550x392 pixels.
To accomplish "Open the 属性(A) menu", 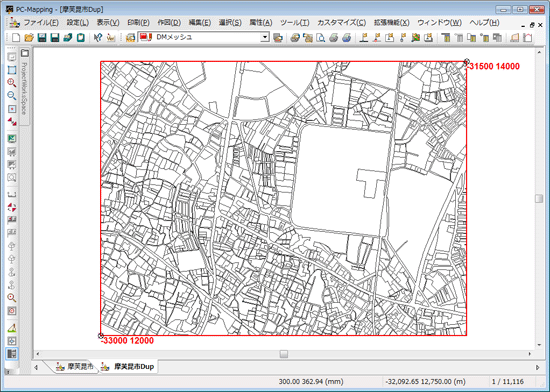I will 261,22.
